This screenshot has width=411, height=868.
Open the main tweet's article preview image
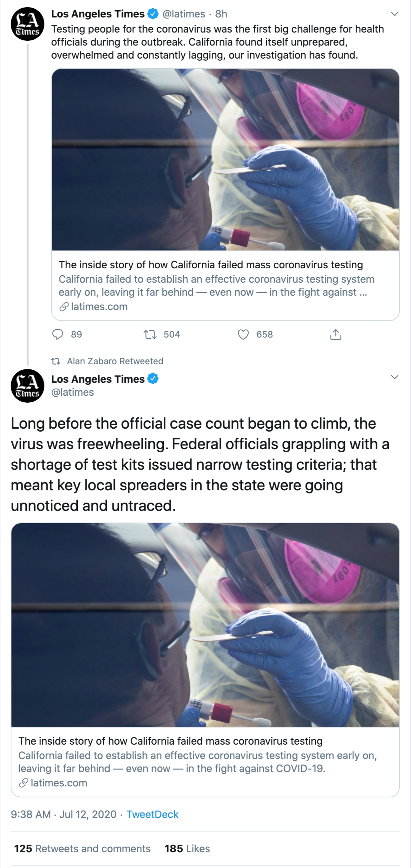click(205, 624)
